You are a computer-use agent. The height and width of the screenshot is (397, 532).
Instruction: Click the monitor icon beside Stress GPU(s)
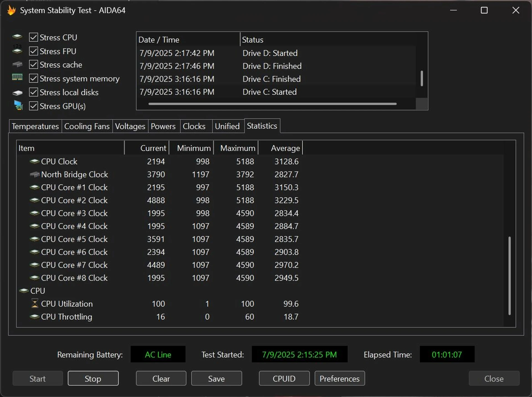click(x=18, y=105)
